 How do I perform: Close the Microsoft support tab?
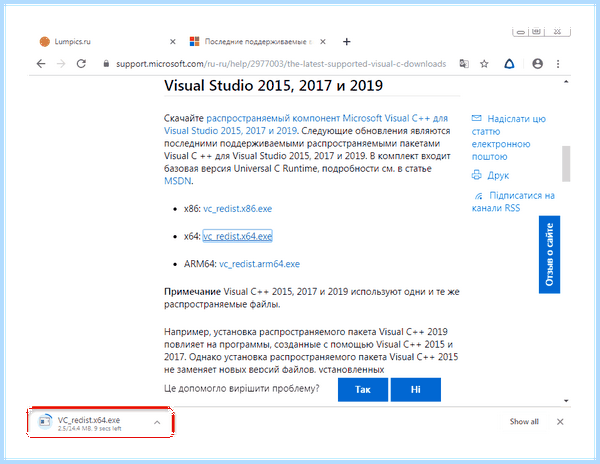point(323,42)
